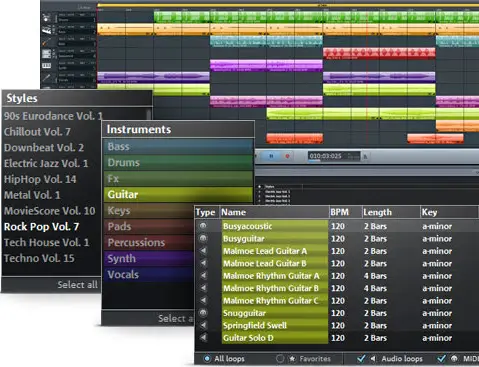Select the MovieScore Vol. 10 style

(50, 211)
